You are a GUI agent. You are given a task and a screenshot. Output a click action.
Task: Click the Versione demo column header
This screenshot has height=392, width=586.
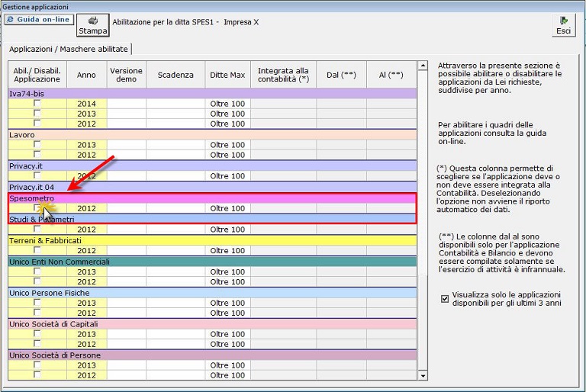click(127, 75)
